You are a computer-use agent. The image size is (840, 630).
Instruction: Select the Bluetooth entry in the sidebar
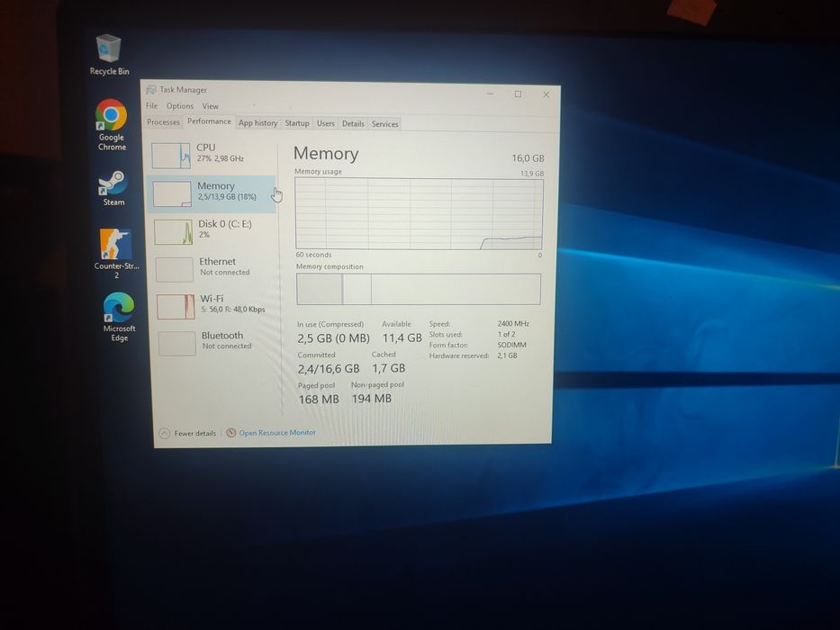(216, 342)
